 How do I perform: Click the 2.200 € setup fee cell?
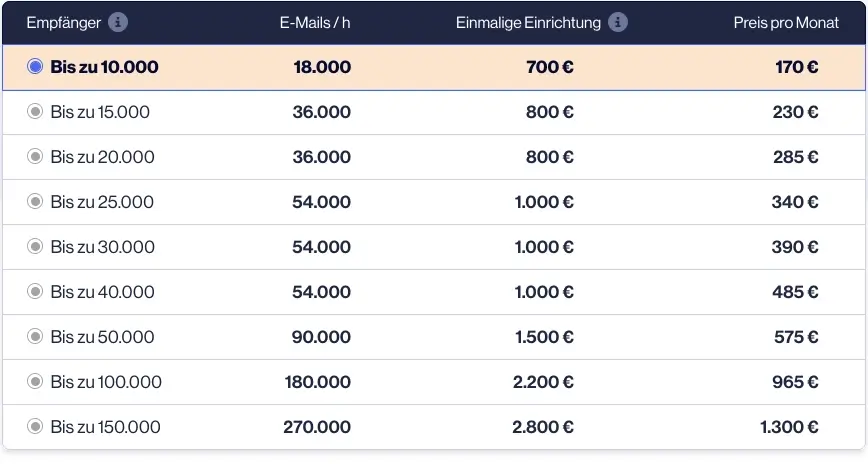click(x=543, y=381)
